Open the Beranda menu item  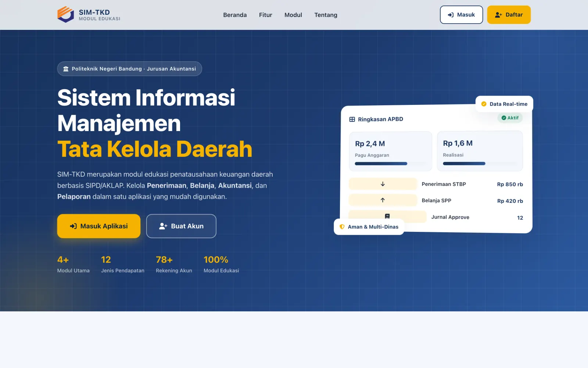(x=235, y=15)
